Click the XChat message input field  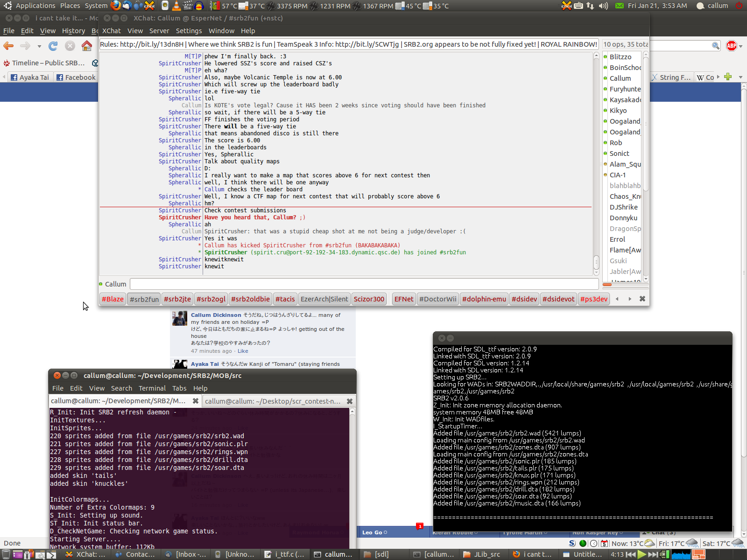364,284
